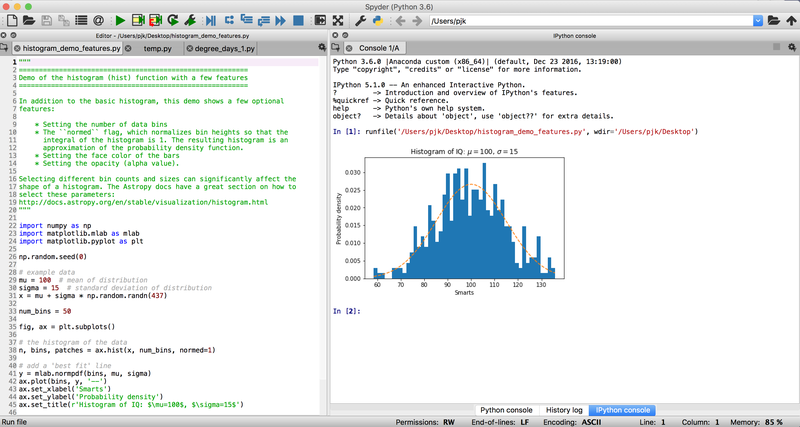
Task: Click the debug Step Return icon
Action: (264, 21)
